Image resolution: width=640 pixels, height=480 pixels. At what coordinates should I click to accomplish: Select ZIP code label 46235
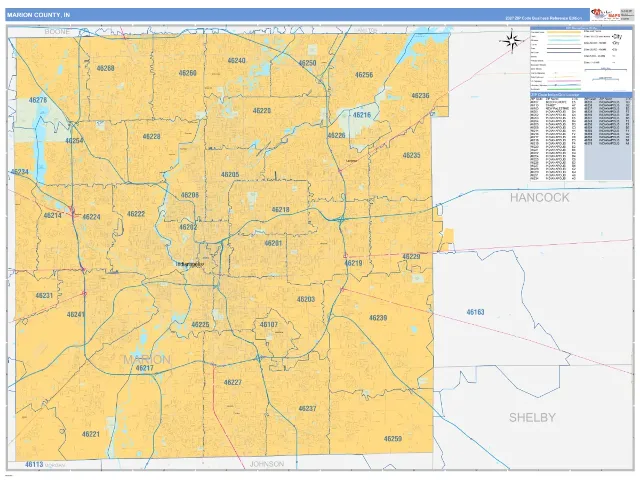click(x=411, y=155)
